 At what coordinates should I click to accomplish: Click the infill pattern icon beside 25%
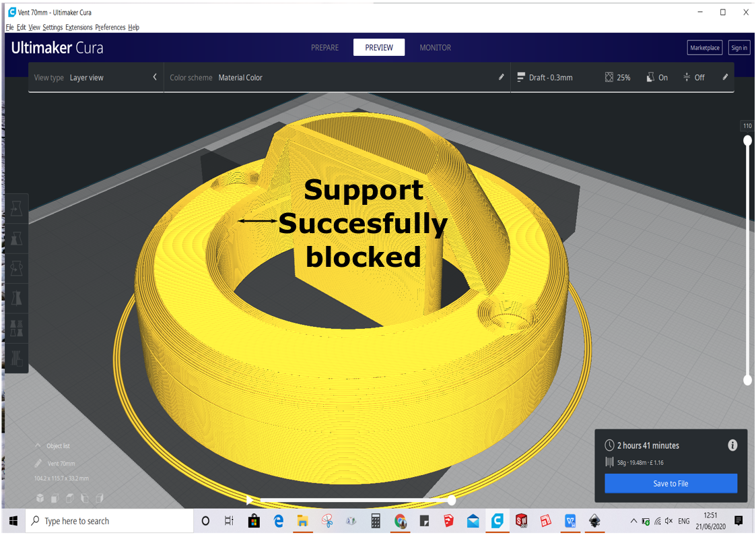609,77
